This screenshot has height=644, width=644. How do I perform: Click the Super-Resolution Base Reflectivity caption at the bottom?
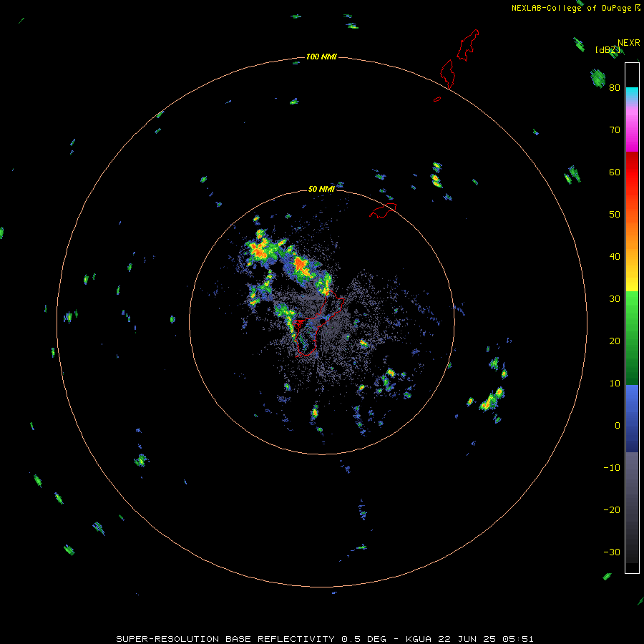click(x=324, y=639)
